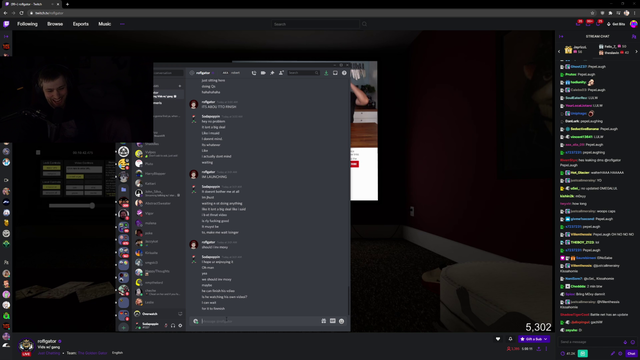Open the AbstractSweater DM in Discord
This screenshot has height=360, width=640.
point(158,203)
